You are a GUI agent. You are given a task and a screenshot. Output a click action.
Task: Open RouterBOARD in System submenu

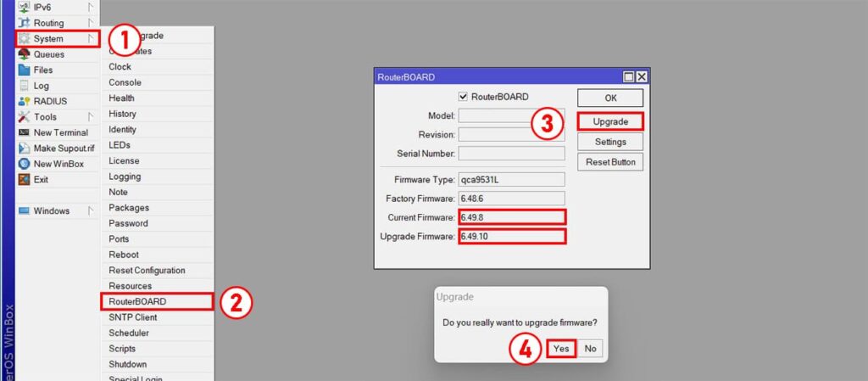point(157,302)
